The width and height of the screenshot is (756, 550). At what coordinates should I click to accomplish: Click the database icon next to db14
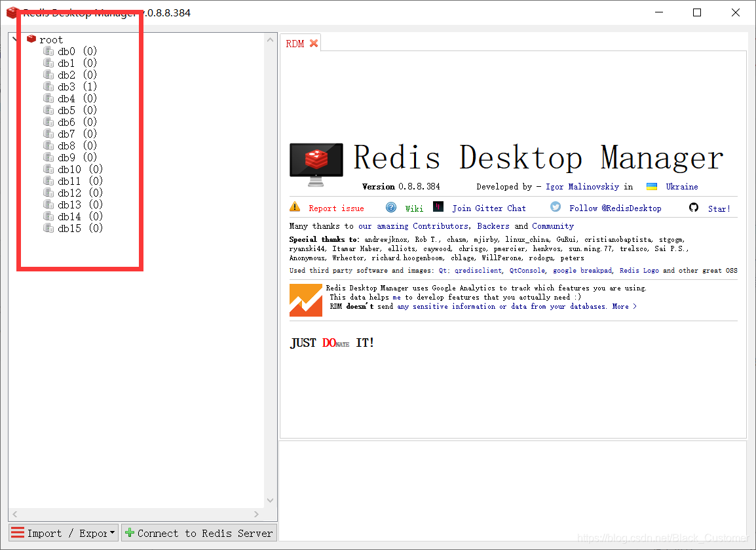pos(48,216)
